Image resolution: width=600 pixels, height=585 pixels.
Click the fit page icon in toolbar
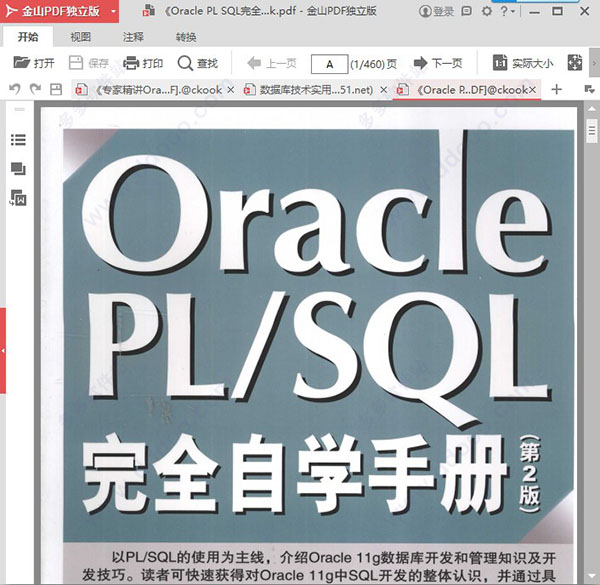[575, 63]
